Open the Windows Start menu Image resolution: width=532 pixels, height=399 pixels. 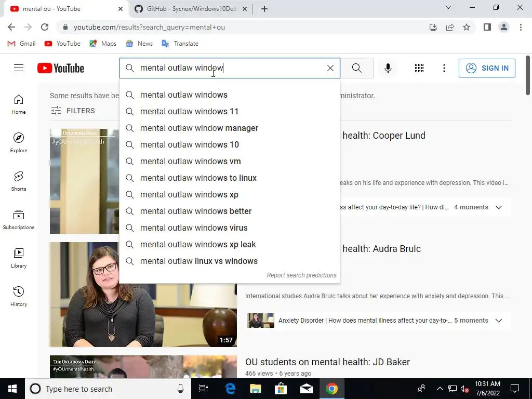click(x=12, y=389)
